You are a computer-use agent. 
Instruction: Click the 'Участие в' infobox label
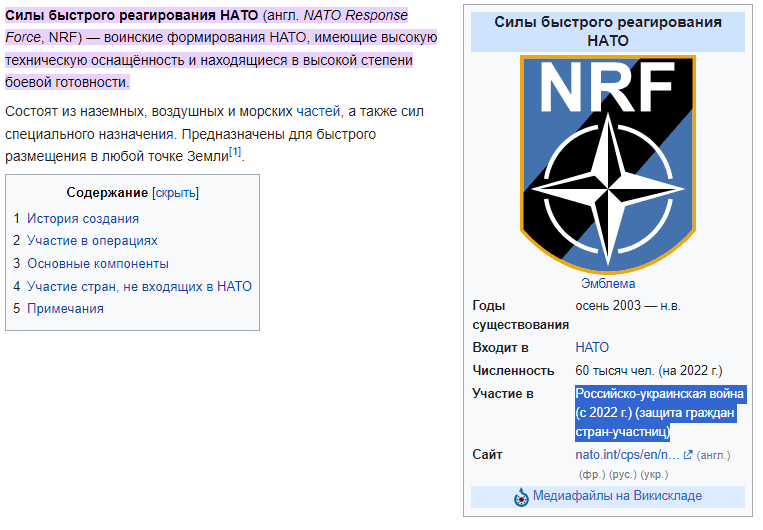coord(503,394)
